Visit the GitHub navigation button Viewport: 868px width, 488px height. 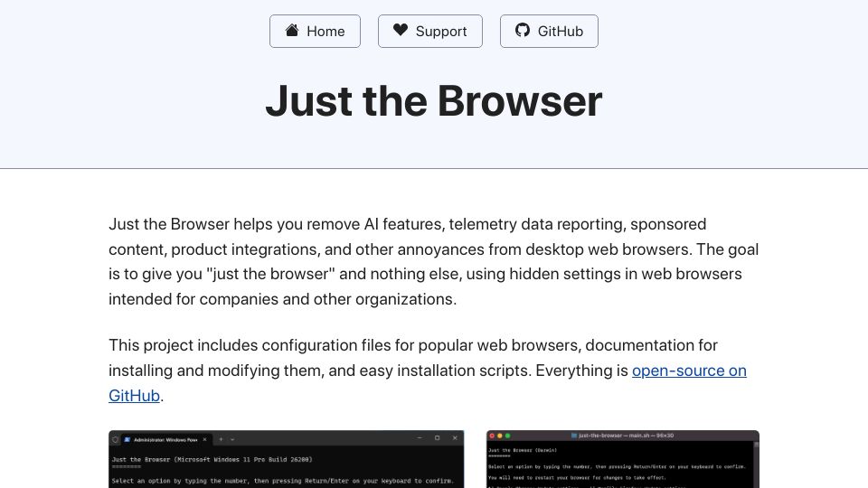(x=549, y=31)
